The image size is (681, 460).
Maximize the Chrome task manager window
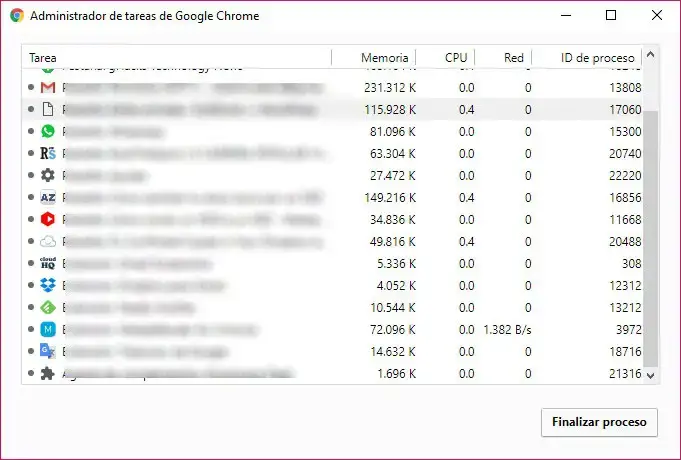click(x=611, y=15)
